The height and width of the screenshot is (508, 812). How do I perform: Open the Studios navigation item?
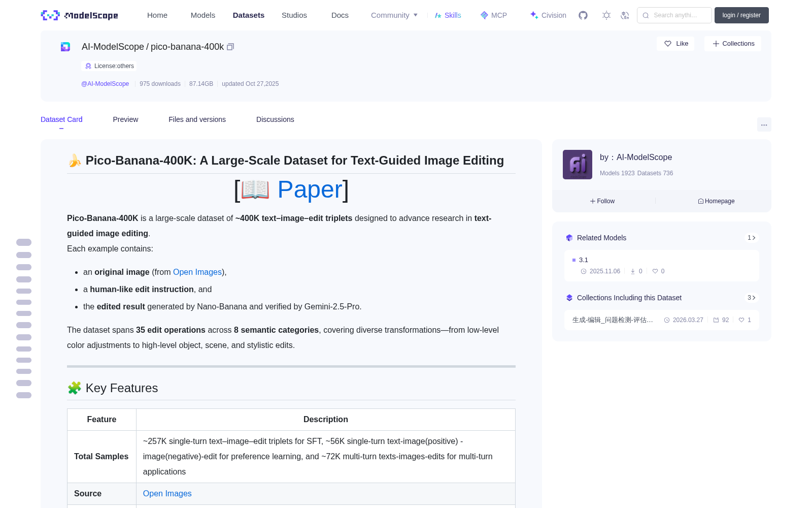click(x=294, y=15)
